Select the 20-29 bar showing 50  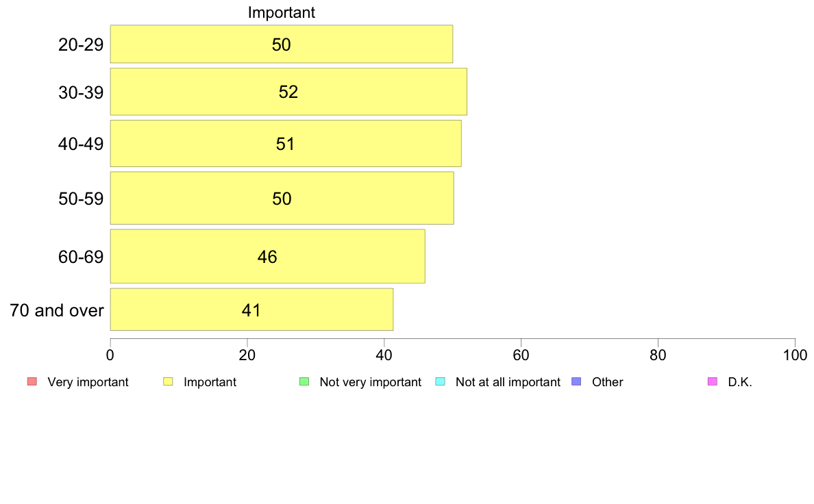pyautogui.click(x=282, y=44)
